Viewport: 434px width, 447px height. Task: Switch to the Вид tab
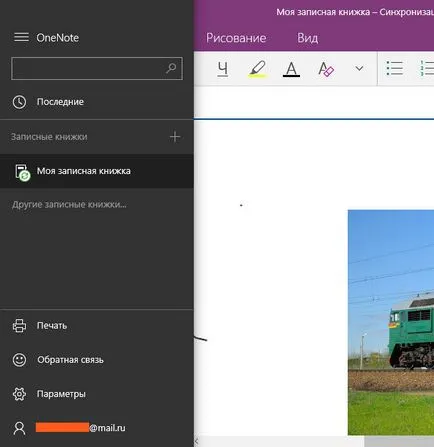coord(307,38)
